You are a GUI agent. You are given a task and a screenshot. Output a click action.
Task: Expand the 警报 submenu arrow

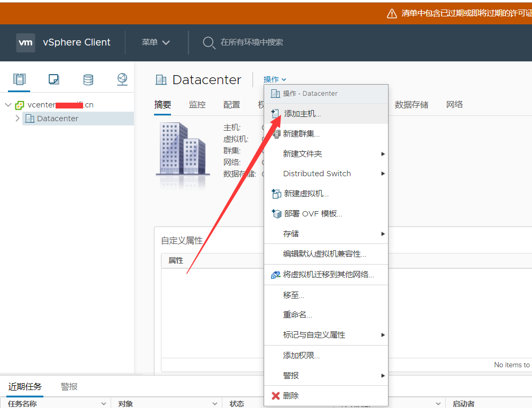[x=383, y=376]
